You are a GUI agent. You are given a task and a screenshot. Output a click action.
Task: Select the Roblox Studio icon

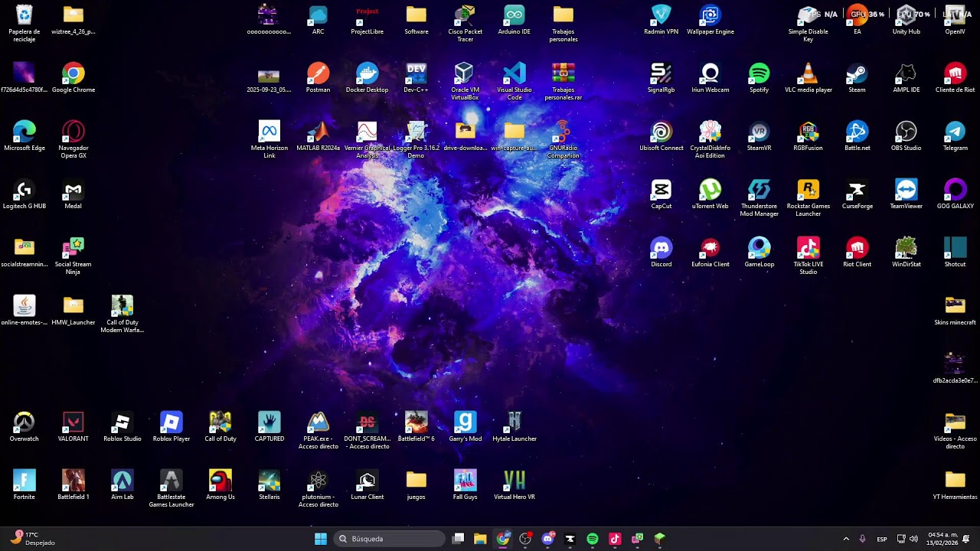tap(122, 423)
